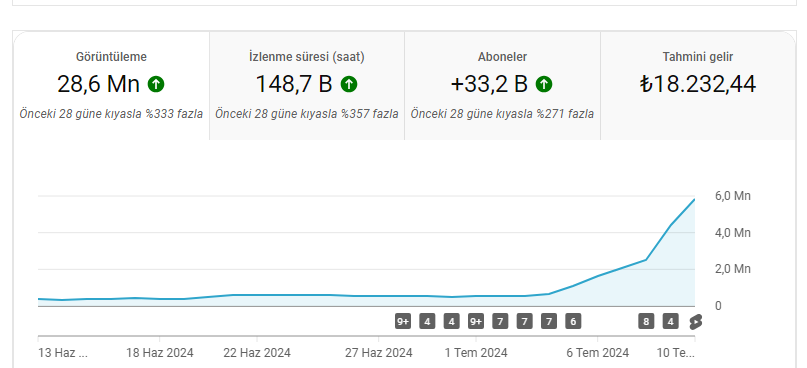Click 'Önceki 28 güne kıyasla %333 fazla'

pos(111,114)
